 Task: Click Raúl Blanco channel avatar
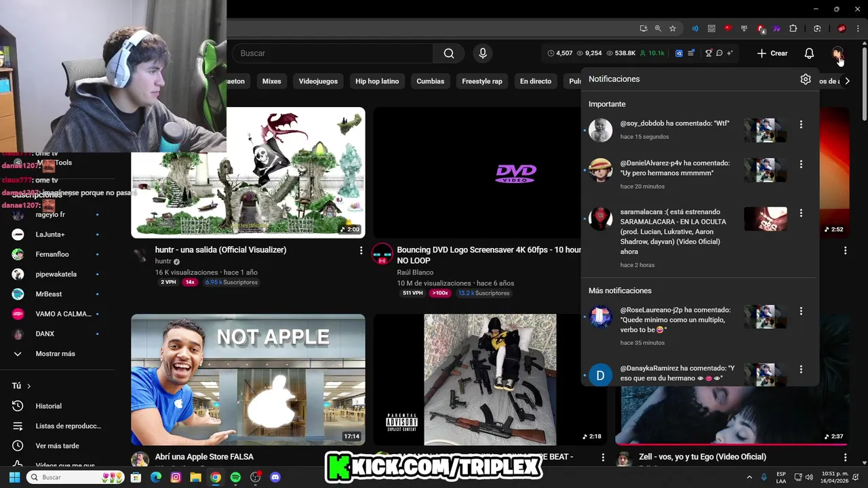coord(382,254)
